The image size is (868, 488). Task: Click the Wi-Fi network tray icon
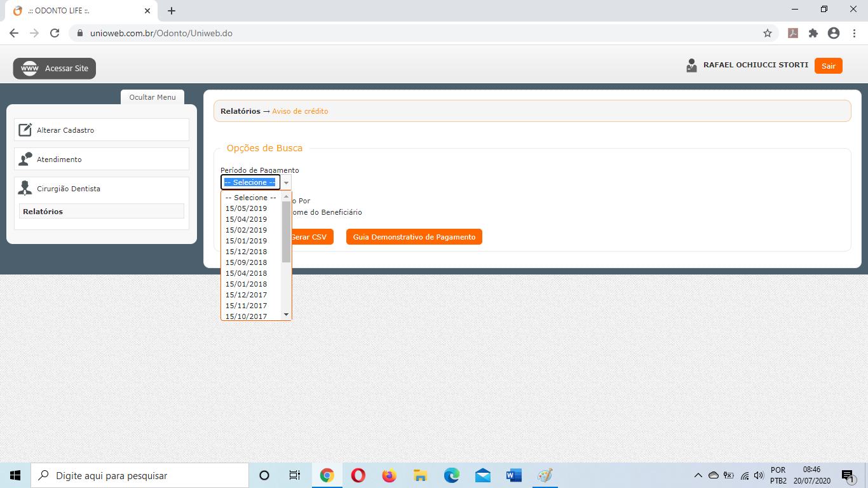coord(744,475)
